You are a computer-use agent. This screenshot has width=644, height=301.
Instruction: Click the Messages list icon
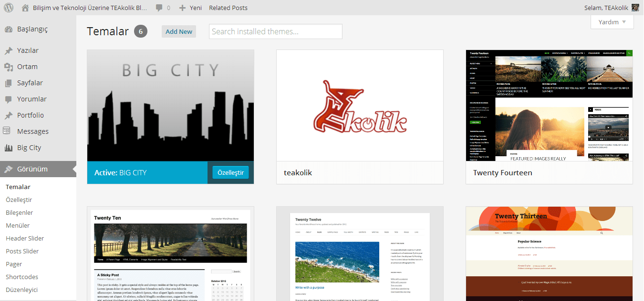click(x=7, y=130)
